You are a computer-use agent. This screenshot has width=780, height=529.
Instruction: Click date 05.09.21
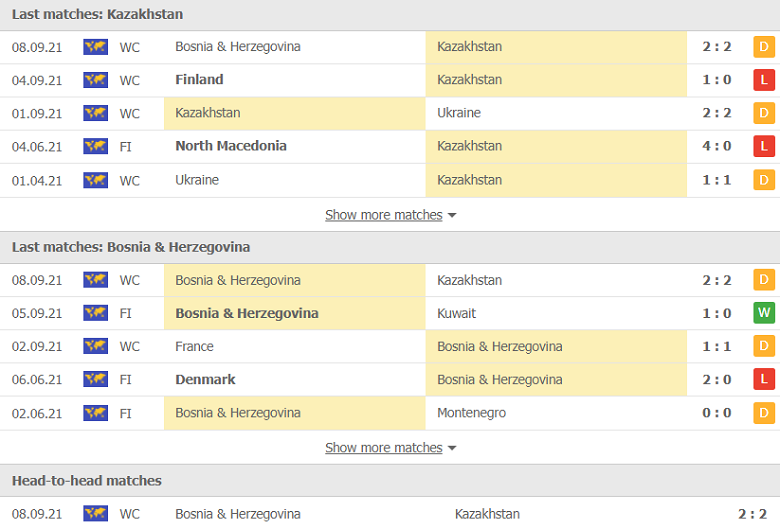coord(37,314)
